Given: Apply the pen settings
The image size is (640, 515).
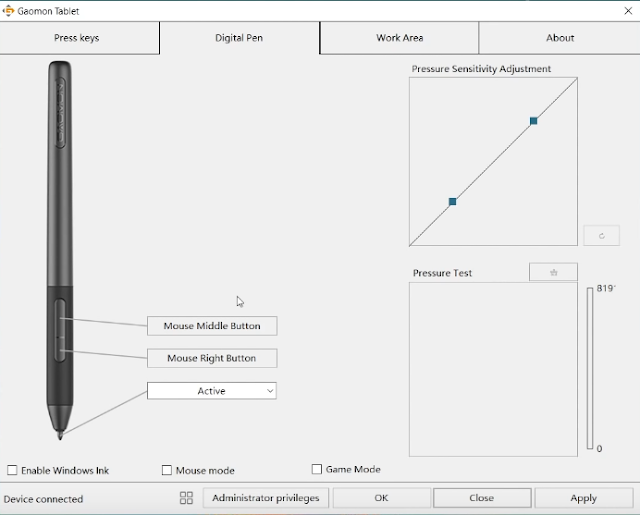Looking at the screenshot, I should tap(584, 498).
